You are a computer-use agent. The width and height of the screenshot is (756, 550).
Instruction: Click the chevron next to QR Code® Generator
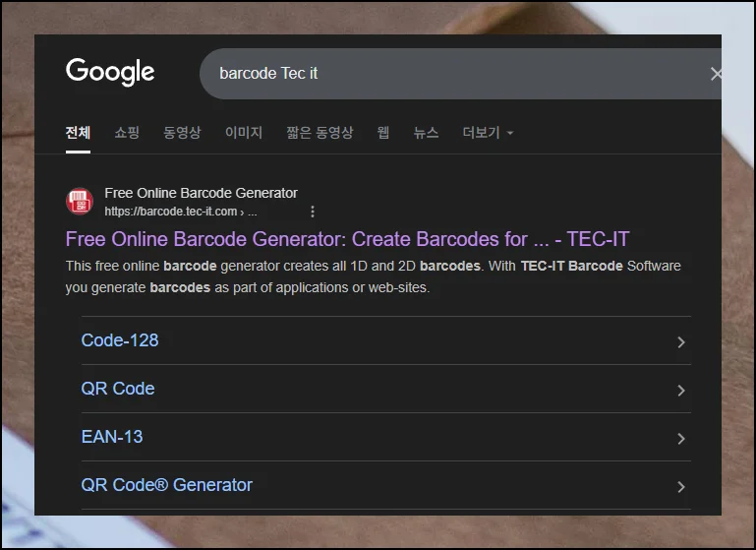(x=680, y=487)
